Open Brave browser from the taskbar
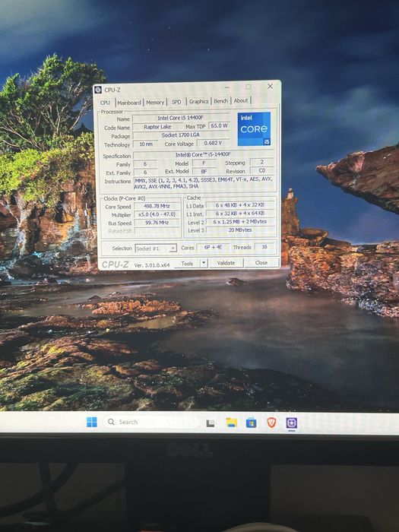Screen dimensions: 399x532 coord(271,423)
